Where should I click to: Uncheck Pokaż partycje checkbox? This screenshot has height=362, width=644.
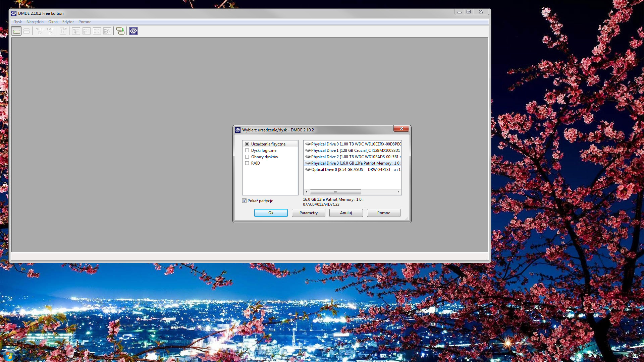[244, 201]
